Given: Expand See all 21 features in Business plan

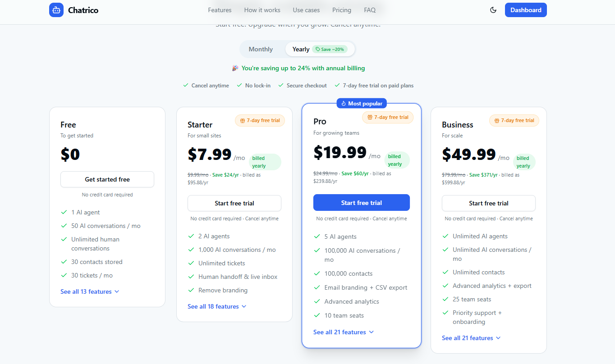Looking at the screenshot, I should 471,338.
